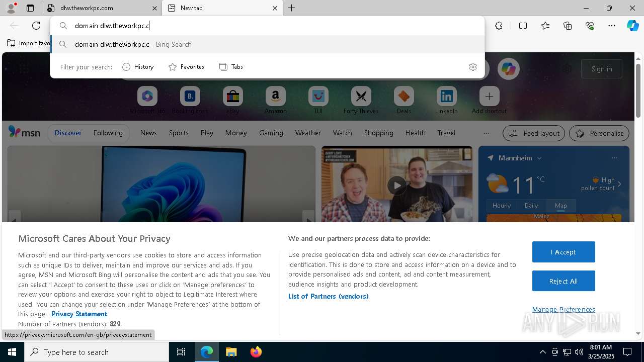This screenshot has width=644, height=362.
Task: Click Import favorites in bookmarks bar
Action: [x=29, y=43]
